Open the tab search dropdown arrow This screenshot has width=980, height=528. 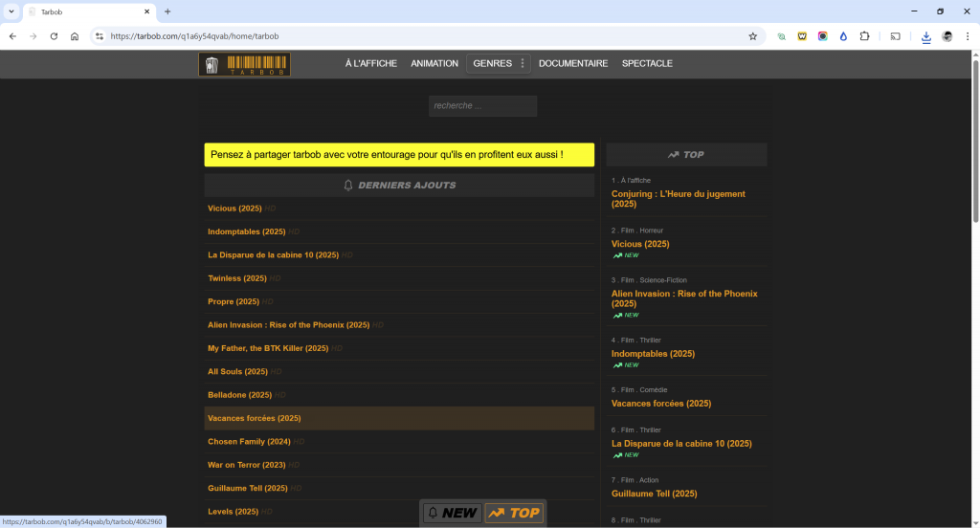[x=11, y=11]
